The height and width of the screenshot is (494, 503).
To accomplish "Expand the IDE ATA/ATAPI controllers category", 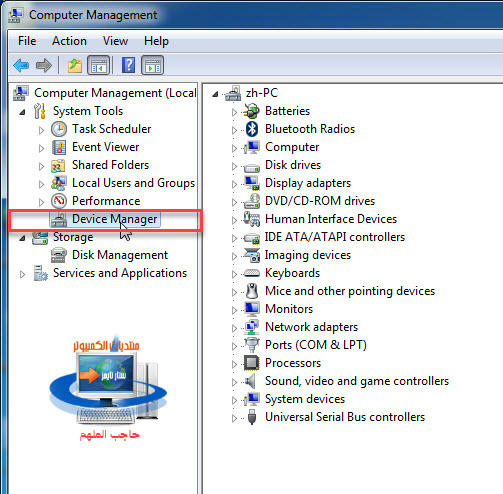I will (x=234, y=238).
